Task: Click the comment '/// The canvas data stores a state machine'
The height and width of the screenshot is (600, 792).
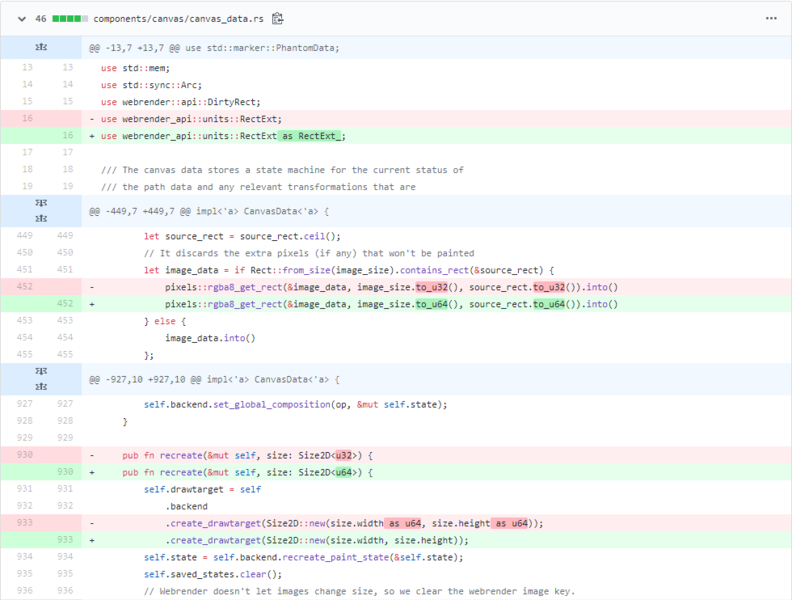Action: [x=282, y=170]
